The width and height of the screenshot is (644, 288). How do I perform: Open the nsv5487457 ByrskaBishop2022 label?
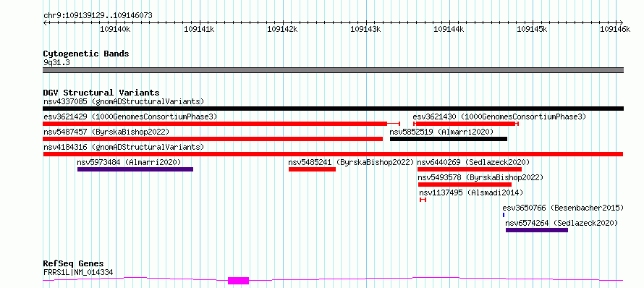point(106,132)
